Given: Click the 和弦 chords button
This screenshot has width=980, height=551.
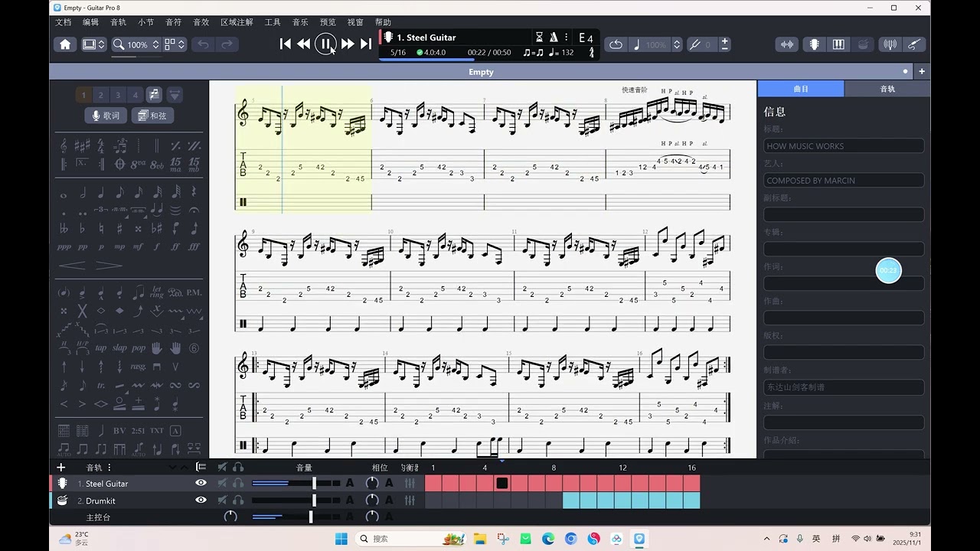Looking at the screenshot, I should [152, 116].
